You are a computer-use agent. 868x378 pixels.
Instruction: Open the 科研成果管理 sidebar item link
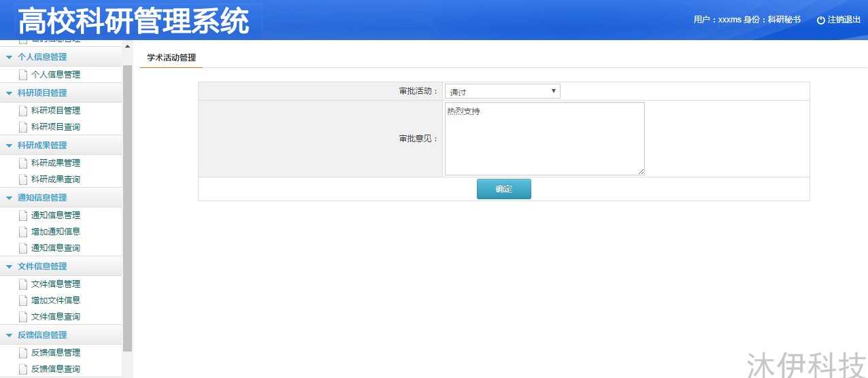pos(56,163)
